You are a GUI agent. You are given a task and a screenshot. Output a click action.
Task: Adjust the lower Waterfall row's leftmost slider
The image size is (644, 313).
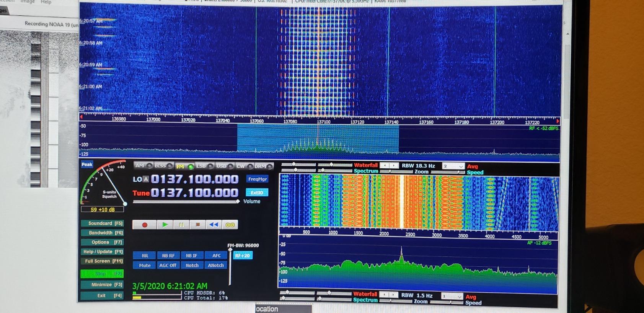coord(297,293)
